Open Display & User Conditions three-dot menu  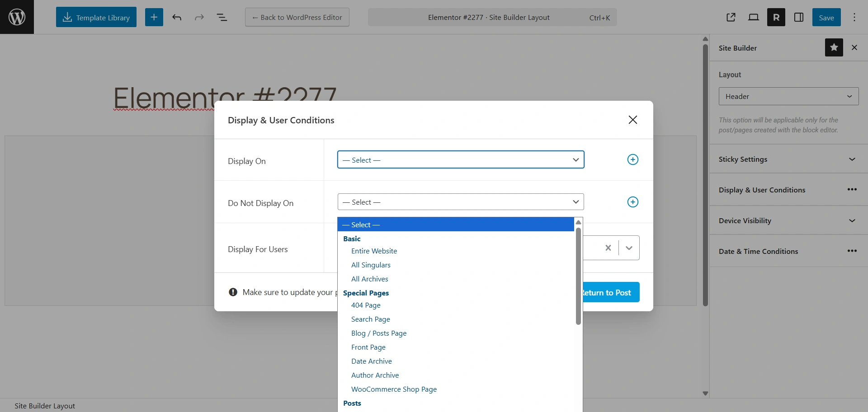click(x=852, y=190)
